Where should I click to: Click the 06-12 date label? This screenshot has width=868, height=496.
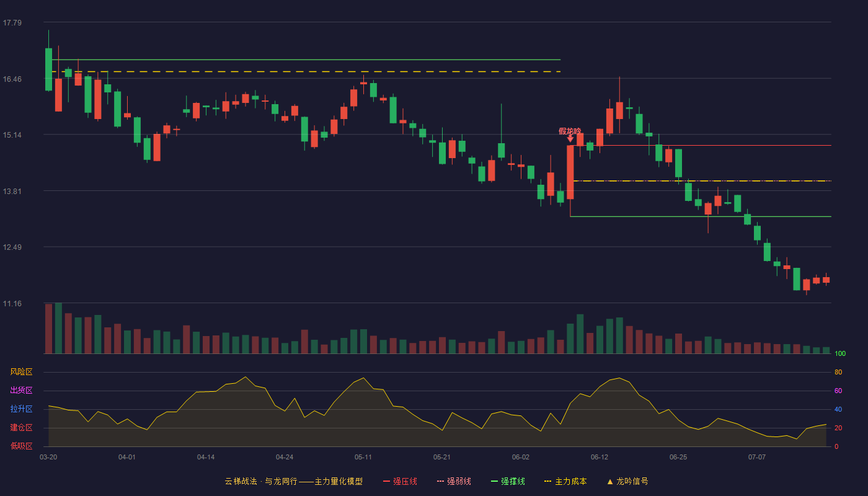(600, 457)
